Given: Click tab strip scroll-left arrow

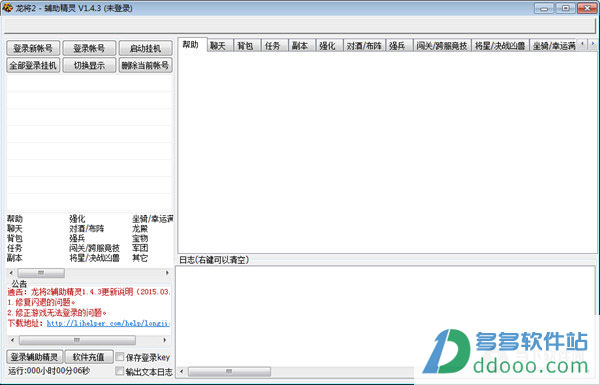Looking at the screenshot, I should [x=582, y=44].
